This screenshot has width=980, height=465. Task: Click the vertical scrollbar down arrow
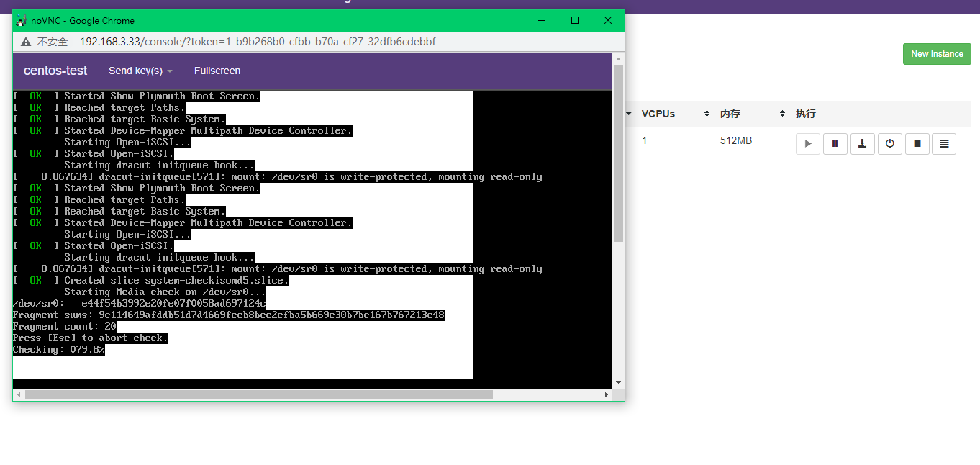click(x=618, y=382)
